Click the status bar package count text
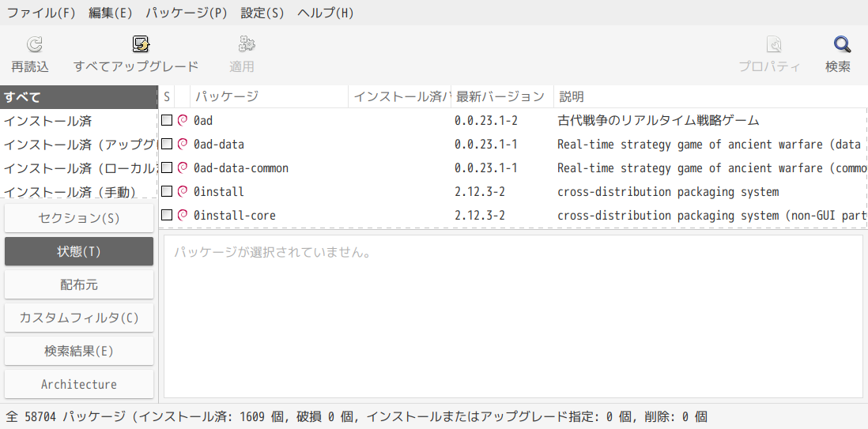This screenshot has width=868, height=429. [x=356, y=416]
